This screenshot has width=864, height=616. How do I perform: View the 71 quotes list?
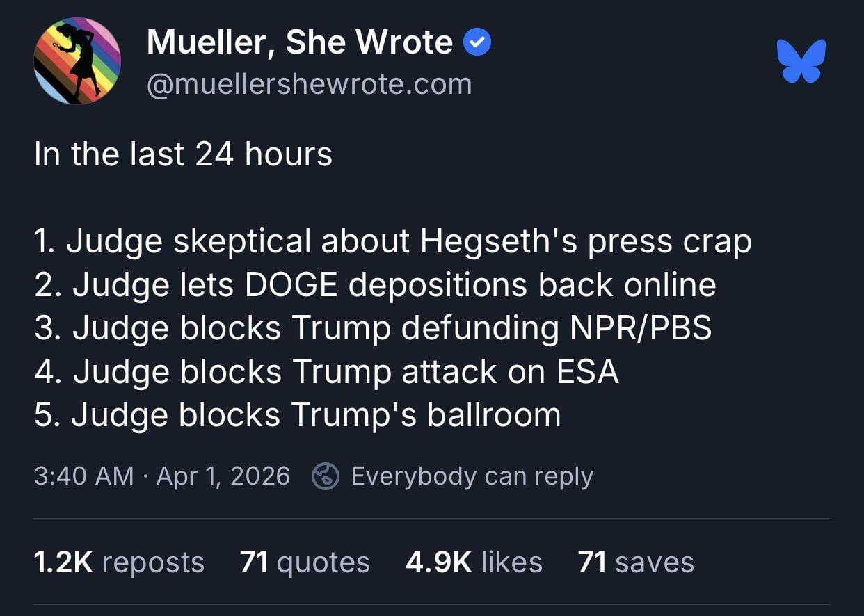[305, 562]
